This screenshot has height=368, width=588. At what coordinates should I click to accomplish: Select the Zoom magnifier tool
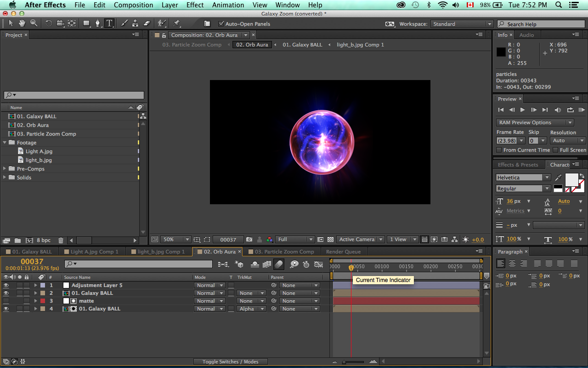point(34,23)
